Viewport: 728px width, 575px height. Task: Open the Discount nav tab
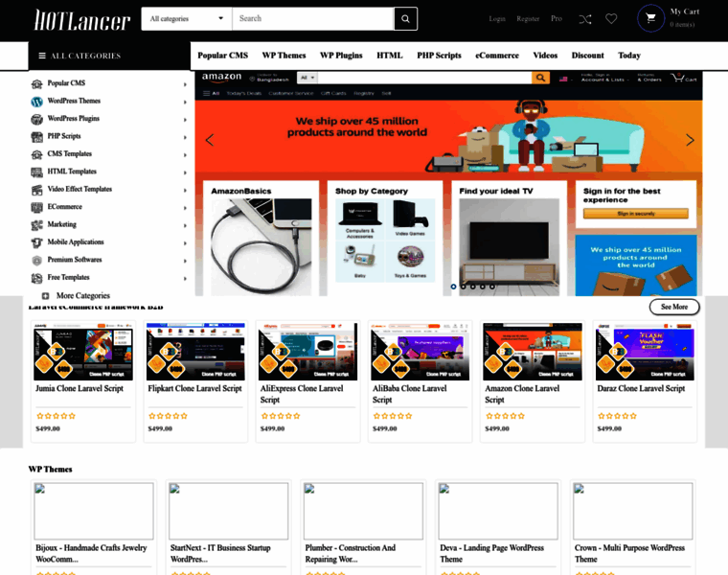coord(587,56)
